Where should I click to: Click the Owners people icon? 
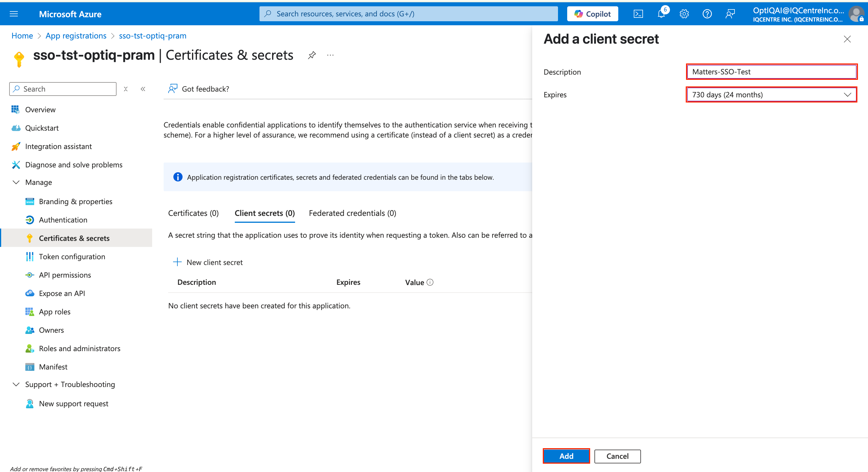click(x=30, y=330)
